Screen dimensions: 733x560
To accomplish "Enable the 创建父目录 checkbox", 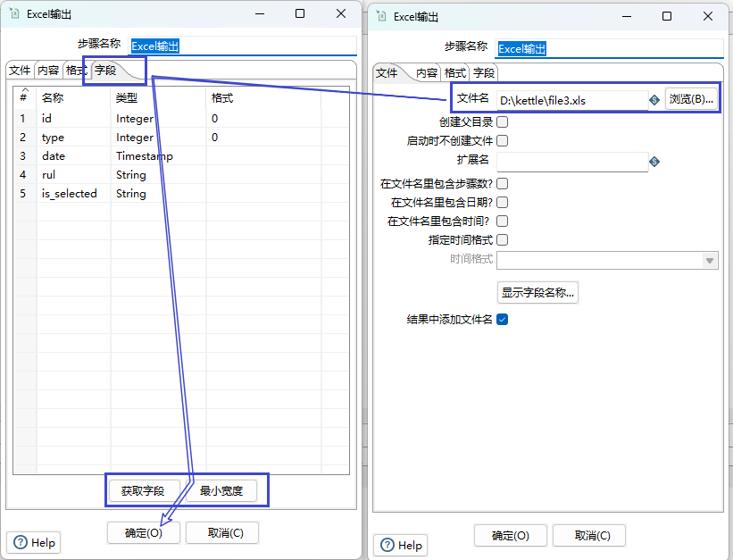I will click(502, 122).
